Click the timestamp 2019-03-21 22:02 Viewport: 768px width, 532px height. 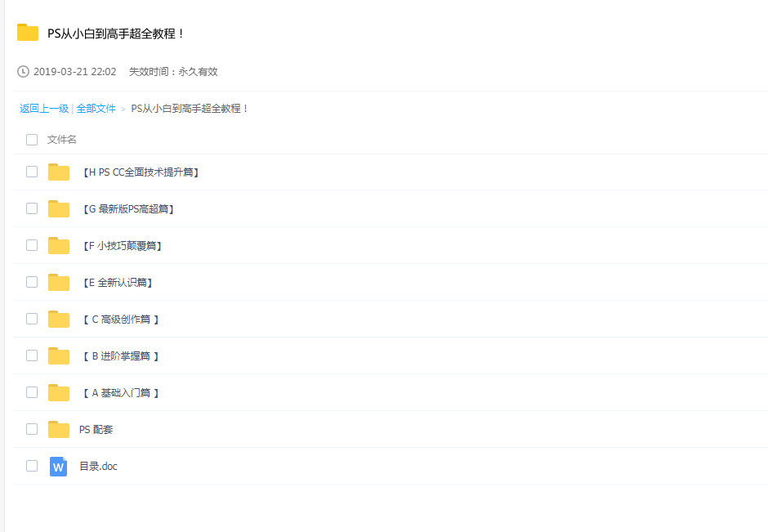75,72
